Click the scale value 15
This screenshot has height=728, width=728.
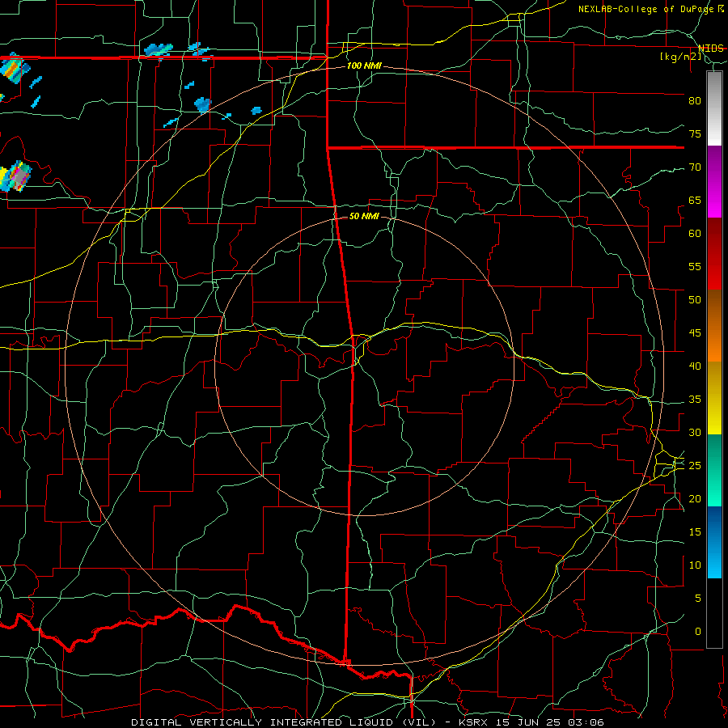point(695,532)
